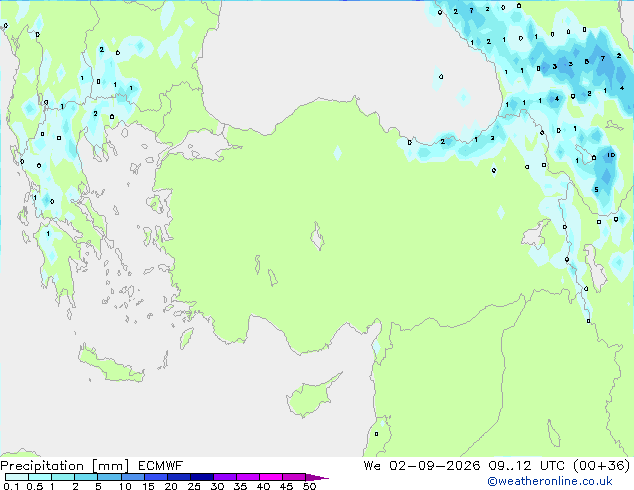Select the 15 to 20 mm legend swatch
634x490 pixels.
156,477
